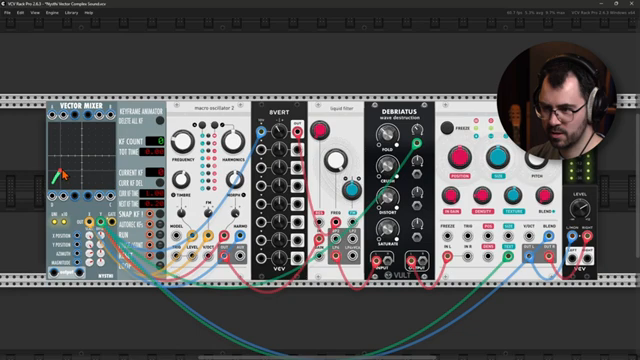Click the granular FREEZE gate input jack
640x360 pixels.
tap(447, 236)
